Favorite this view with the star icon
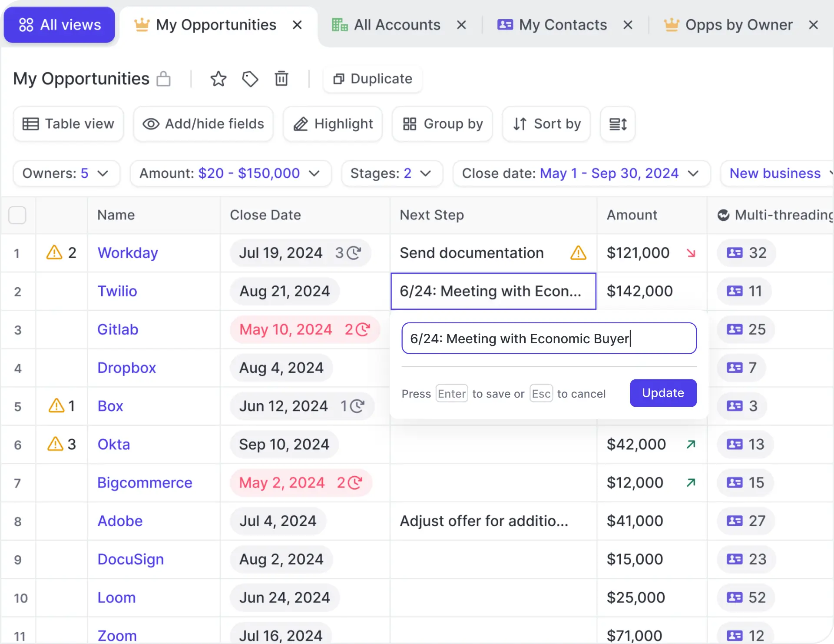Image resolution: width=834 pixels, height=644 pixels. pos(218,79)
